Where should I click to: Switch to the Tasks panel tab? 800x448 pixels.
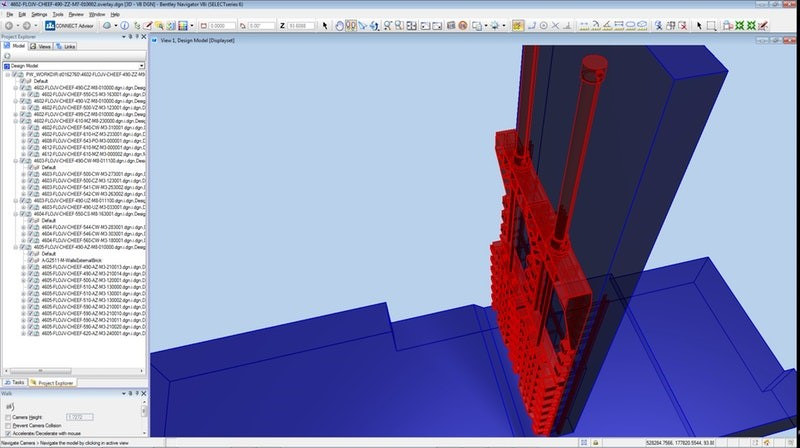[15, 382]
